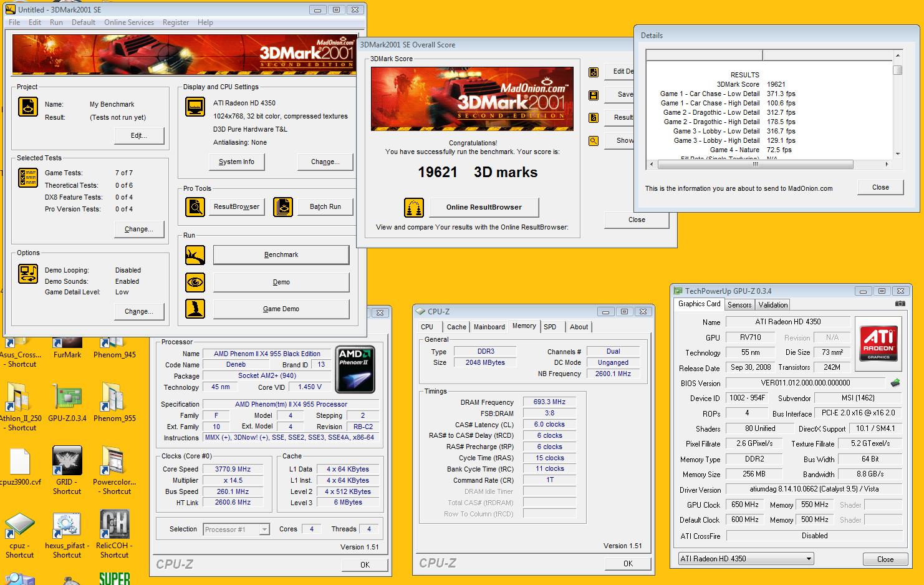
Task: Click the GPU-Z screenshot camera icon
Action: click(900, 304)
